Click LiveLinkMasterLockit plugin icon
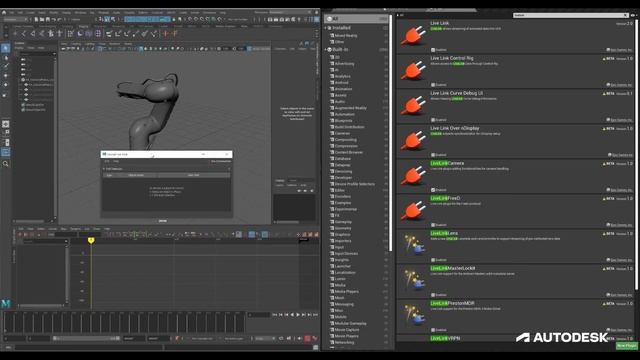 [x=413, y=280]
